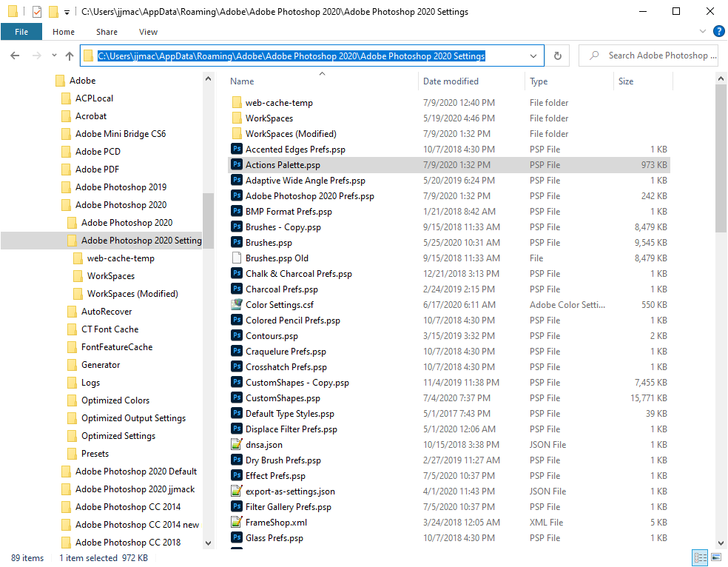Open the address bar history dropdown
Image resolution: width=728 pixels, height=567 pixels.
[x=533, y=56]
